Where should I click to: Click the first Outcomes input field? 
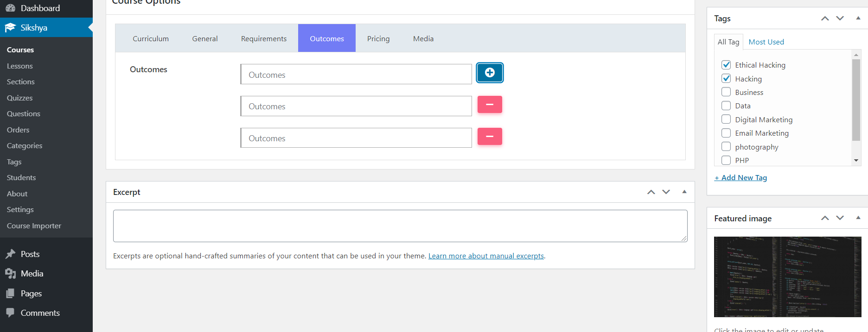(x=356, y=74)
